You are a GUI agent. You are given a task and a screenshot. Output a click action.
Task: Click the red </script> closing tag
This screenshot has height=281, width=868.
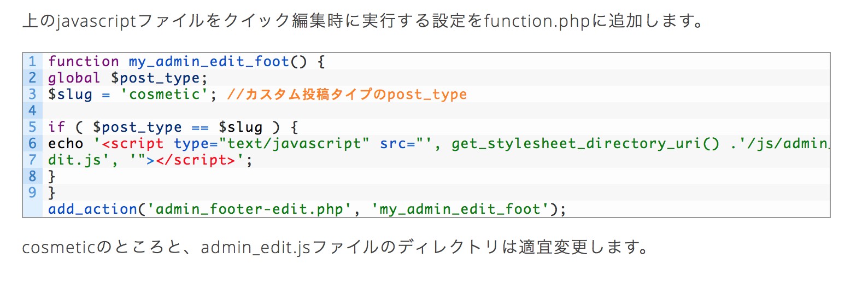[195, 160]
